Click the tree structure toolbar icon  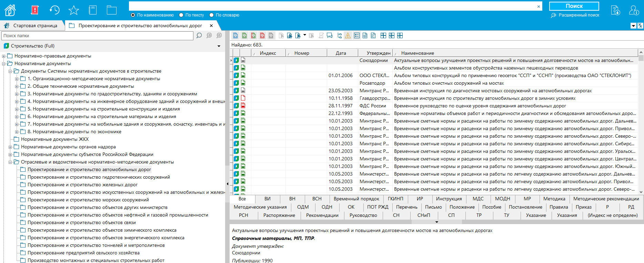[x=340, y=35]
